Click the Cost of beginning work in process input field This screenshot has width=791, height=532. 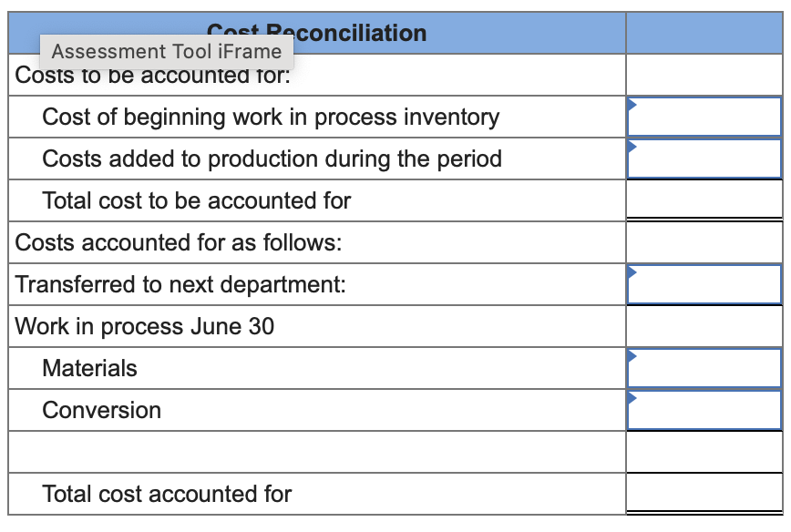(706, 117)
